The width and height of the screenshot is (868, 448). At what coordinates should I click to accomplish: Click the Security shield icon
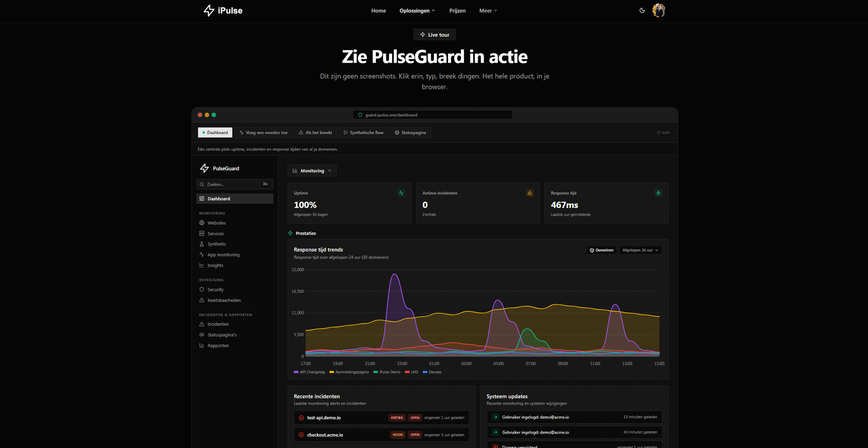[x=202, y=289]
